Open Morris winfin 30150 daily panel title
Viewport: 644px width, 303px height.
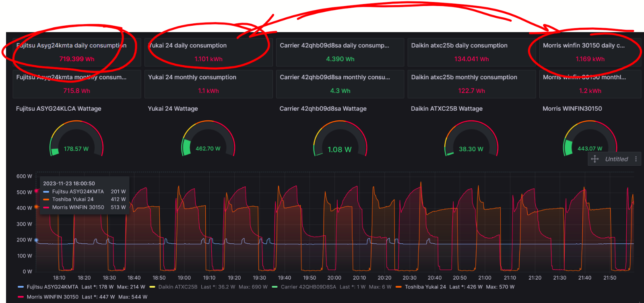click(x=584, y=45)
